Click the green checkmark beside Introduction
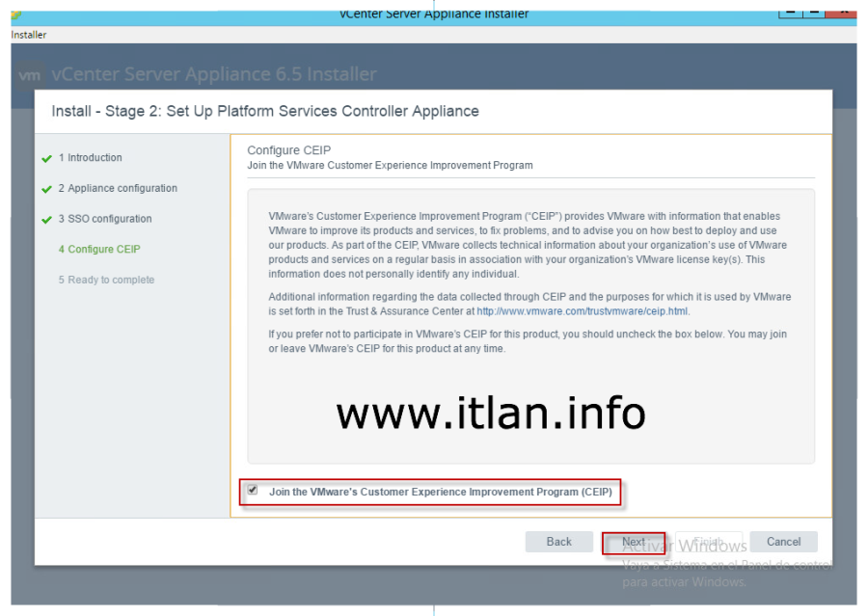The image size is (868, 616). coord(46,158)
